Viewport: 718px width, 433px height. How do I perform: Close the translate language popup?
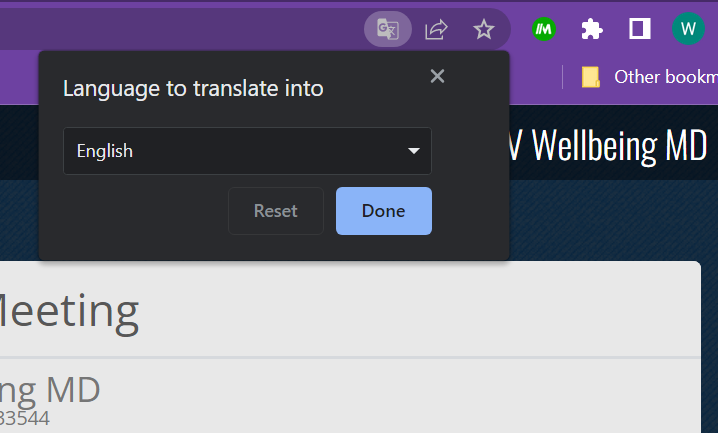[437, 76]
